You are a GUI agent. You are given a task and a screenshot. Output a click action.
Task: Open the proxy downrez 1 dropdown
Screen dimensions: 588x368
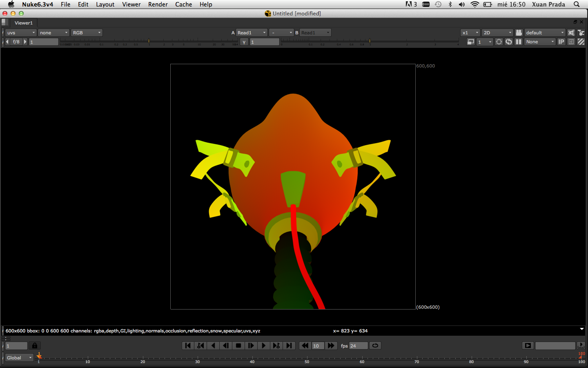[x=485, y=42]
